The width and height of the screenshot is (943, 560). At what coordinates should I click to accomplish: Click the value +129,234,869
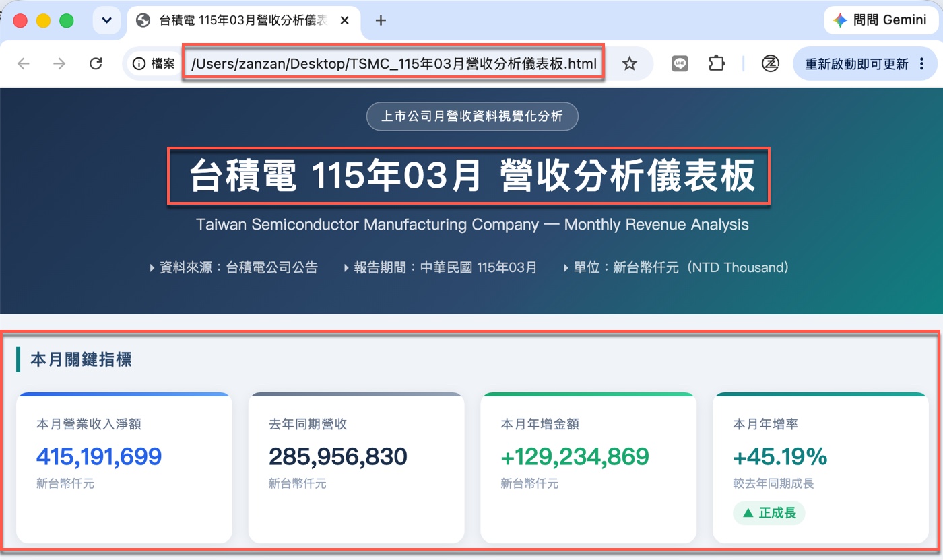pos(575,456)
